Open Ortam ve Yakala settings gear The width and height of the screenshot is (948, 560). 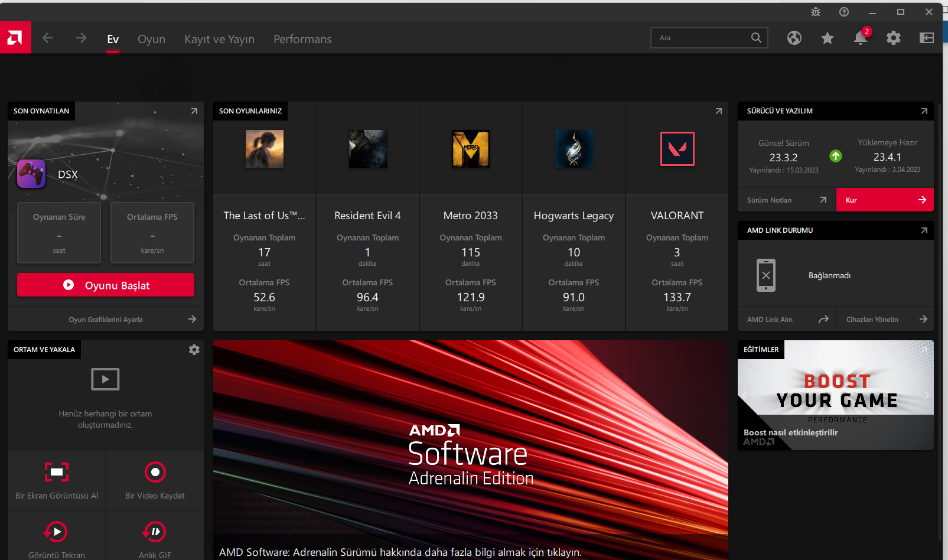coord(194,350)
